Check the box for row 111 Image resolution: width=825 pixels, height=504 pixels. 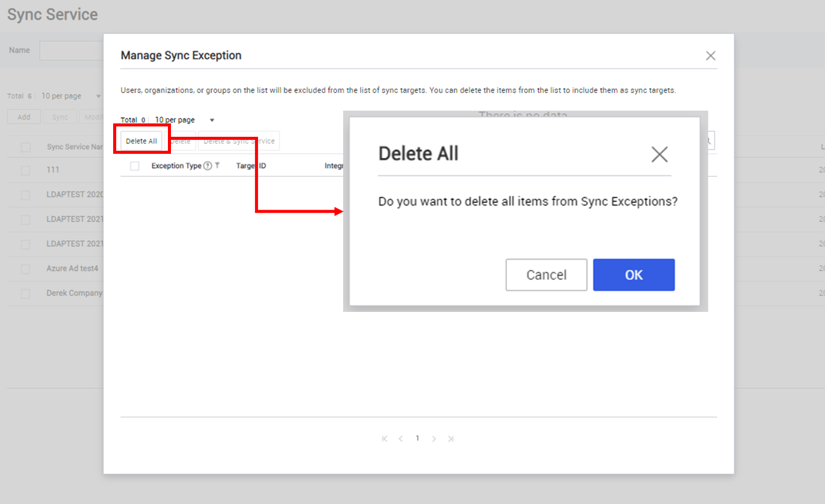pyautogui.click(x=25, y=170)
